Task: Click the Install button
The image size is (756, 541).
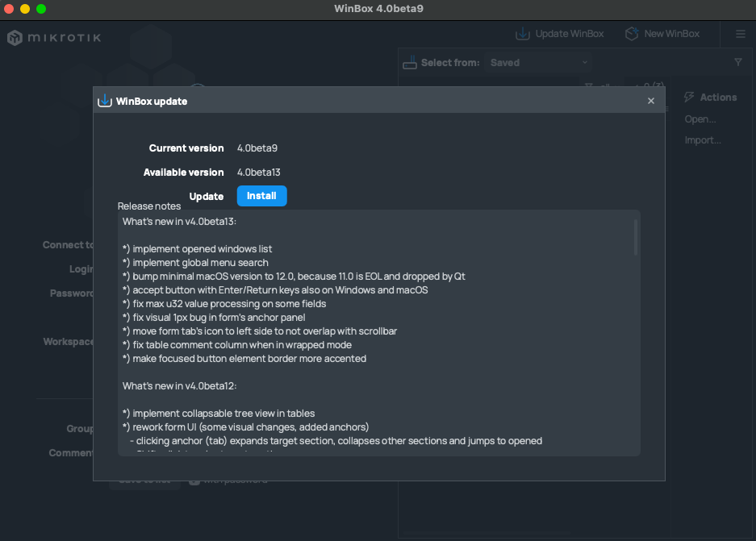Action: pyautogui.click(x=261, y=196)
